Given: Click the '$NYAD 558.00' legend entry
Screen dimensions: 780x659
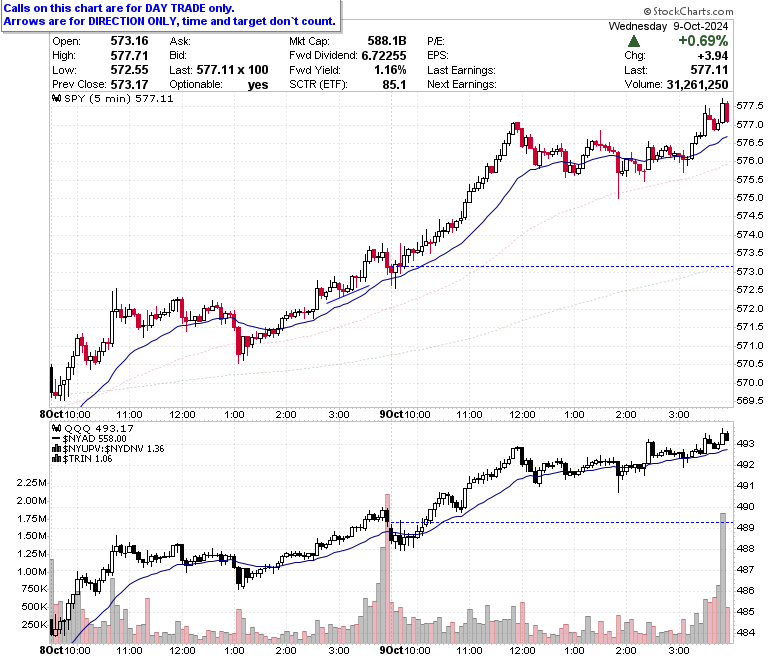Looking at the screenshot, I should 95,439.
